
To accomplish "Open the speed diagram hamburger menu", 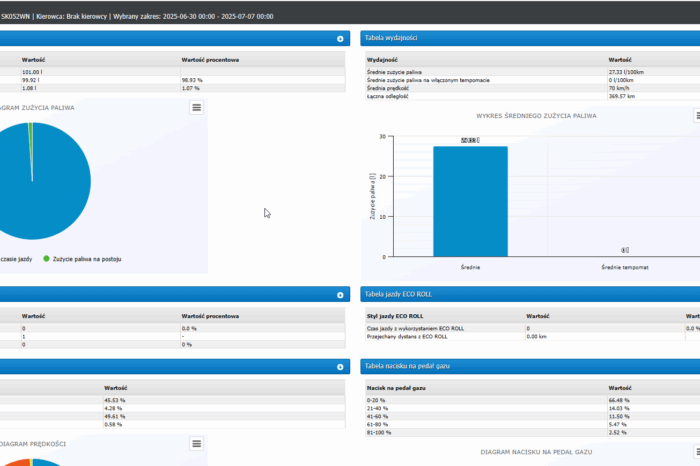I will (196, 443).
